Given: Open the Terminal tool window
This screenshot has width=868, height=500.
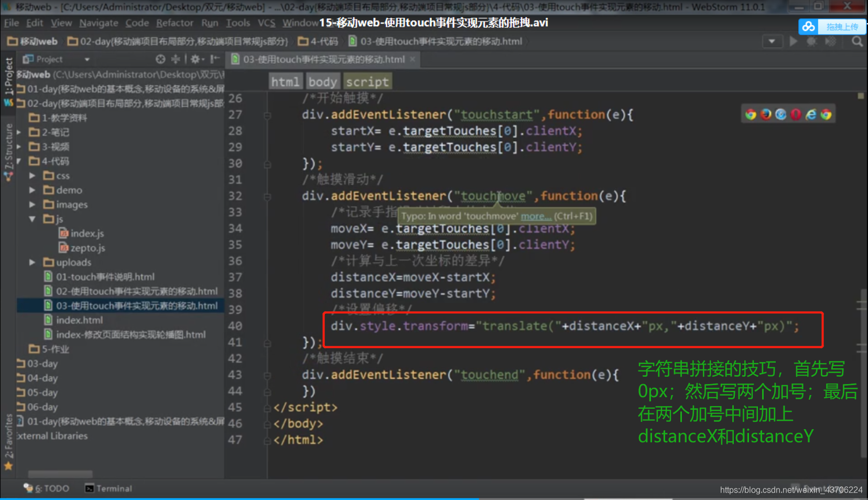Looking at the screenshot, I should [108, 488].
